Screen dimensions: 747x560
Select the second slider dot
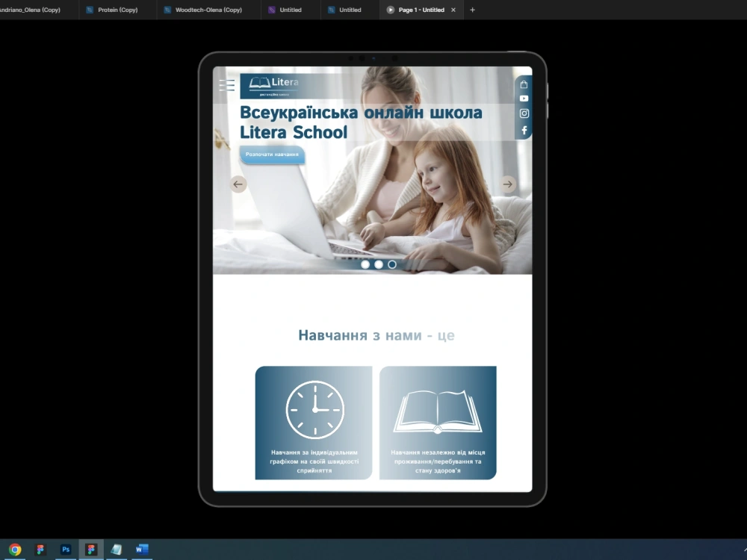click(x=379, y=264)
